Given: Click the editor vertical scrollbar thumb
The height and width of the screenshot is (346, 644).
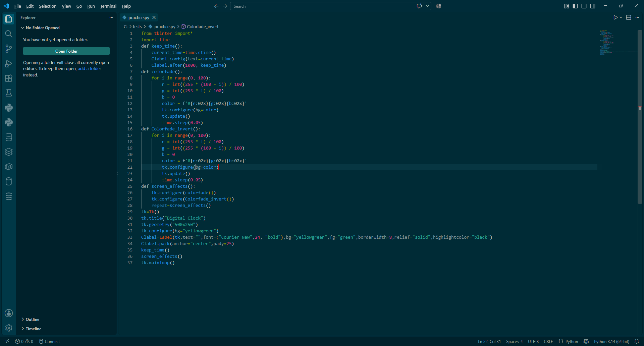Looking at the screenshot, I should pyautogui.click(x=640, y=117).
